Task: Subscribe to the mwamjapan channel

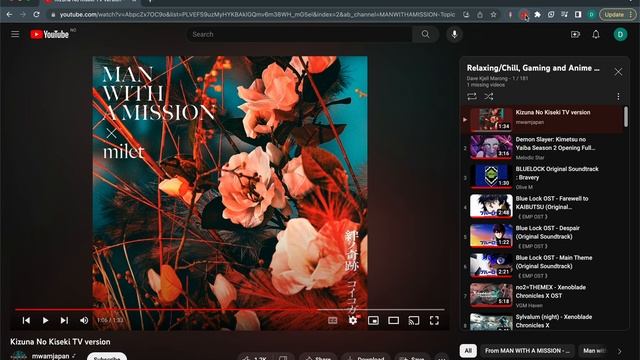Action: pos(107,356)
